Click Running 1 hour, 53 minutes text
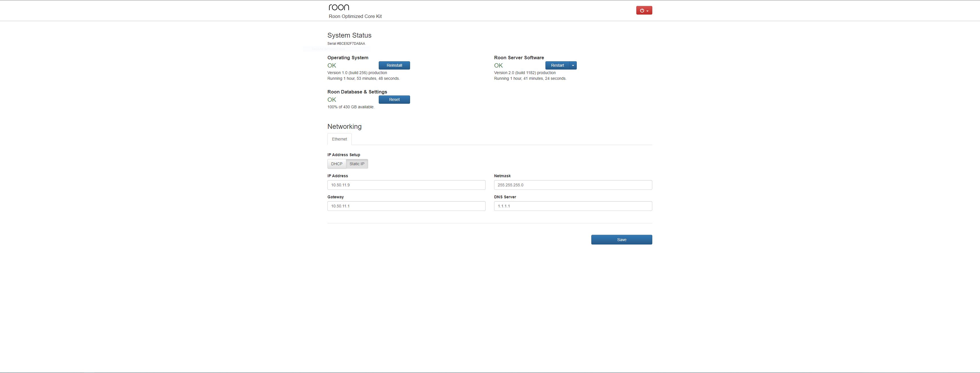 (363, 78)
